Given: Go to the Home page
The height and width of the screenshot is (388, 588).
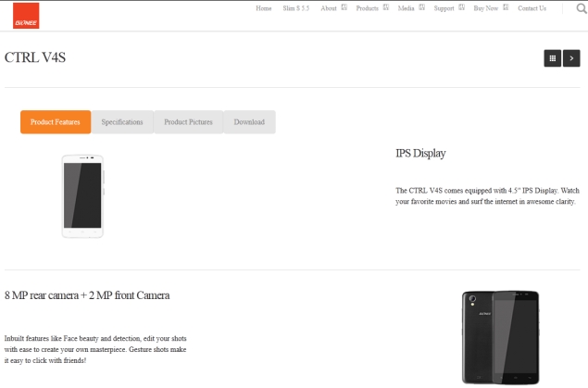Looking at the screenshot, I should (x=264, y=8).
